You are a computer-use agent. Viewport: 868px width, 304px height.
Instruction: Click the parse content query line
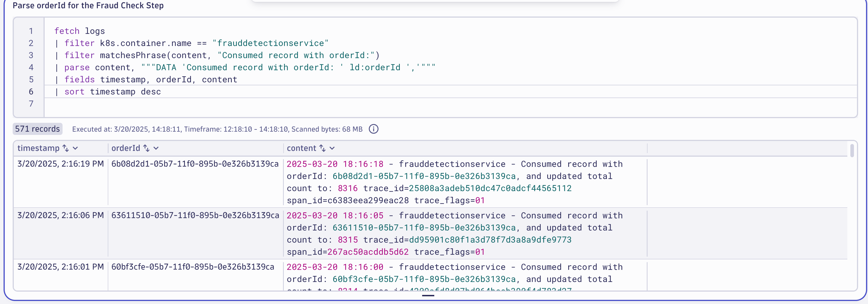point(245,67)
